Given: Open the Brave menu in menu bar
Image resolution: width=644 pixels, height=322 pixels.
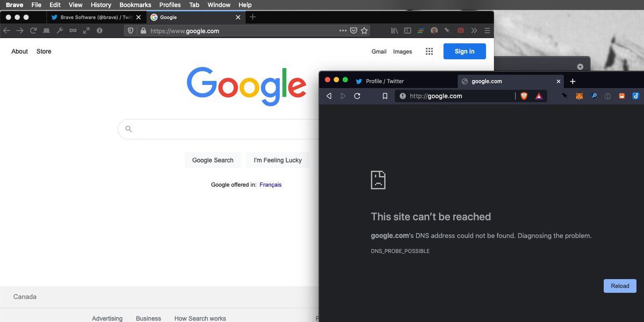Looking at the screenshot, I should pos(15,5).
